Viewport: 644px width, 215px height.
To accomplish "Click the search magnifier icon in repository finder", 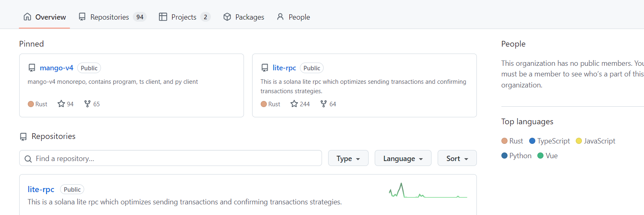I will pyautogui.click(x=28, y=159).
